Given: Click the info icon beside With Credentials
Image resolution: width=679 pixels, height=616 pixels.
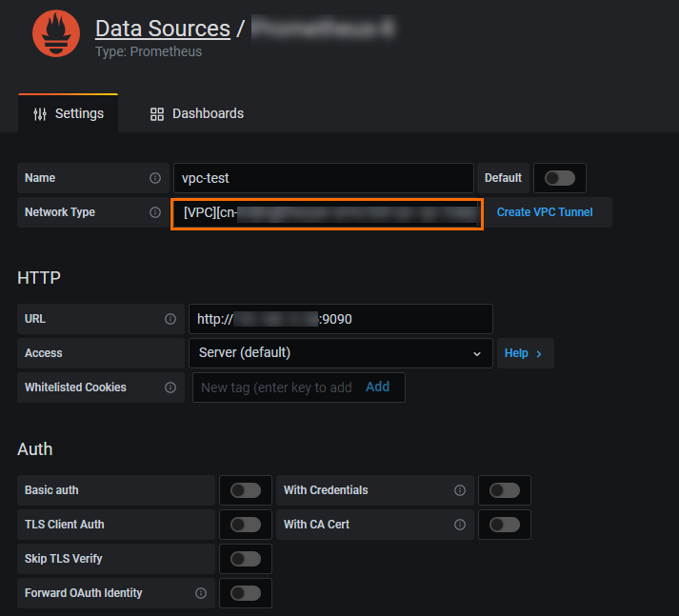Looking at the screenshot, I should point(459,490).
